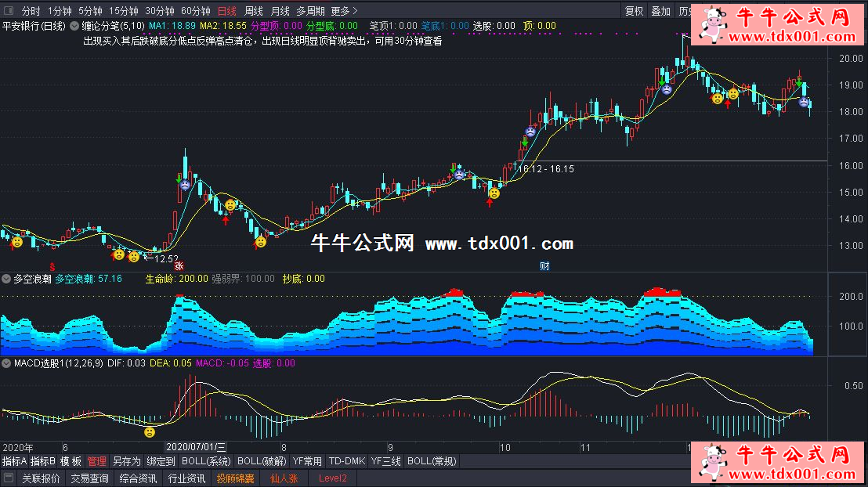
Task: Click the 2020/07/01/三 date marker
Action: pyautogui.click(x=196, y=447)
